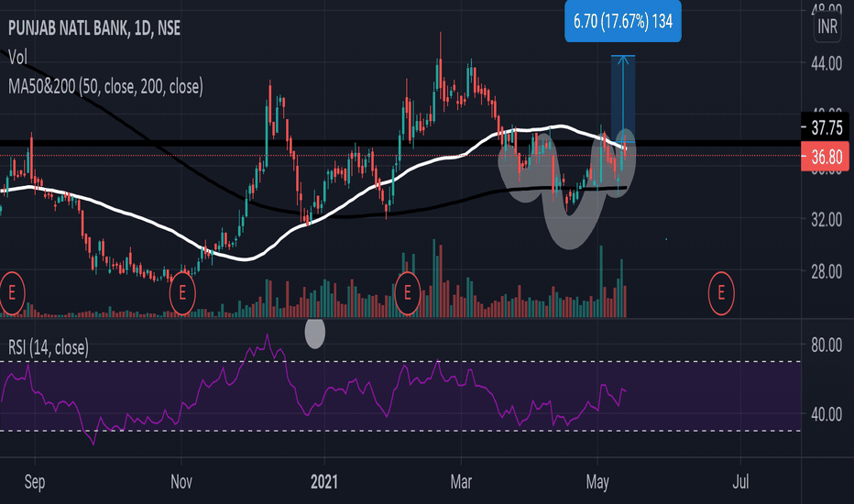This screenshot has width=854, height=504.
Task: Click the 44.00 level on the price scale
Action: tap(827, 63)
